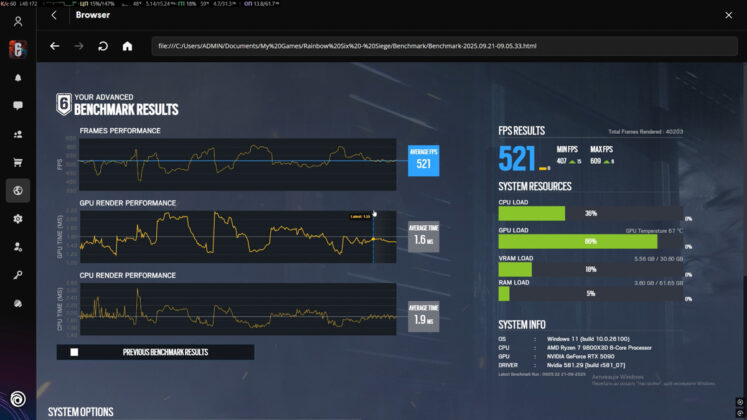Open the user profile icon in sidebar
Viewport: 747px width, 420px height.
18,21
